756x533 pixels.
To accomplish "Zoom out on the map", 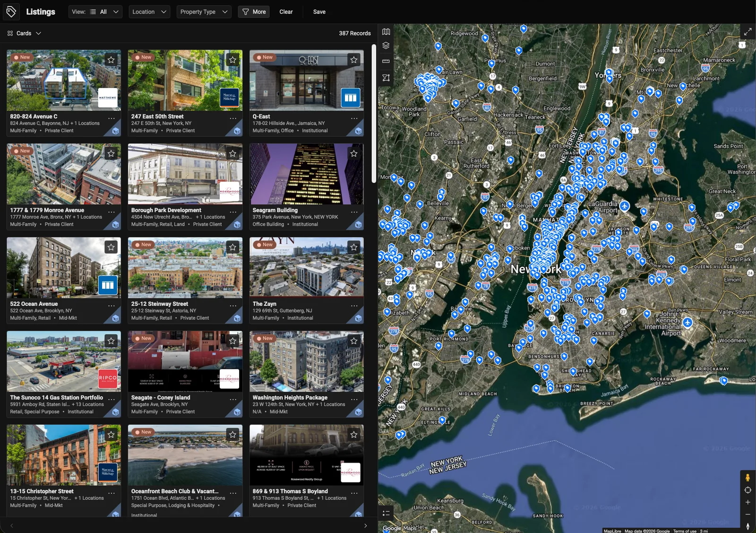I will coord(747,514).
